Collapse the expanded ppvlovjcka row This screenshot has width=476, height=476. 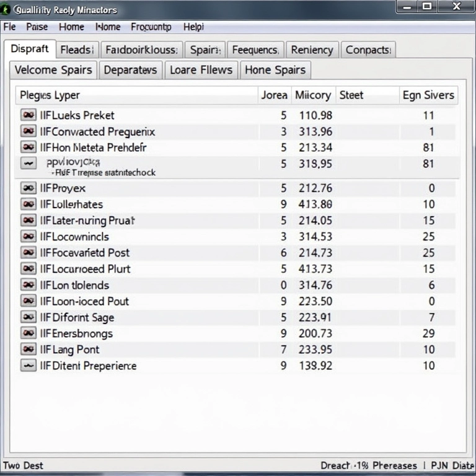point(28,164)
